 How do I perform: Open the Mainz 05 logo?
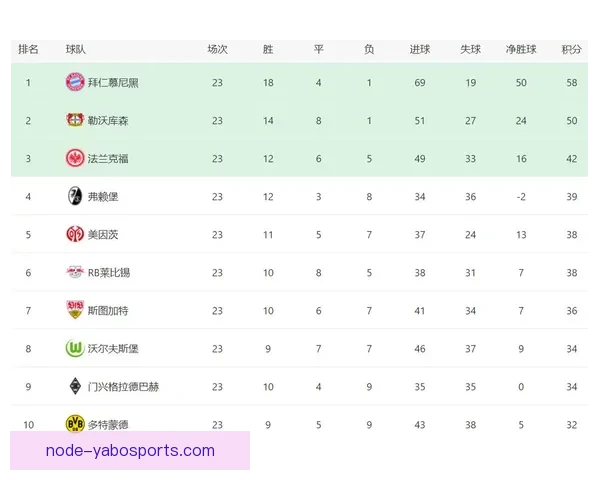pyautogui.click(x=75, y=234)
